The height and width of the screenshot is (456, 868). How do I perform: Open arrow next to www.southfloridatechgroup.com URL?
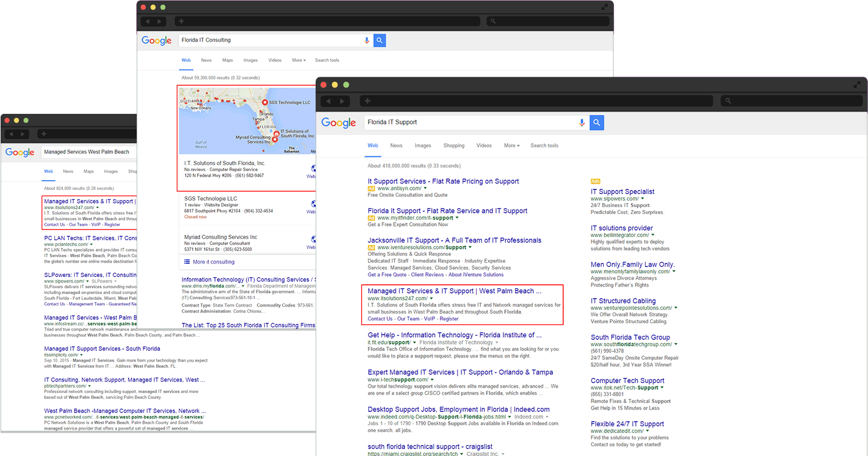click(x=676, y=344)
